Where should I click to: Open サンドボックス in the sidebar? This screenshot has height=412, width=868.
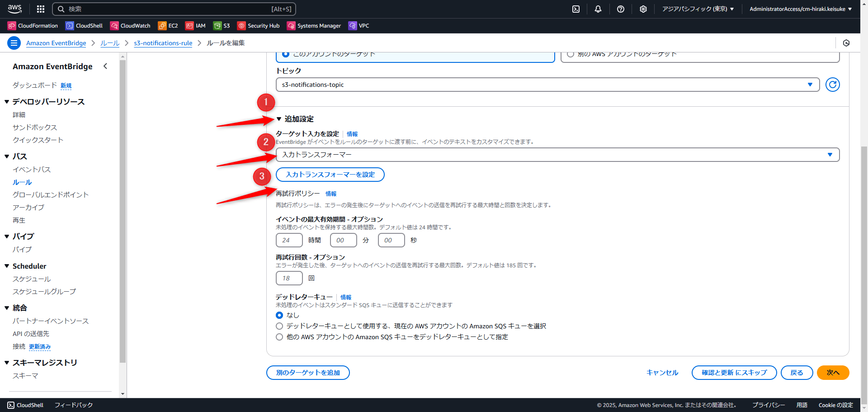coord(35,128)
